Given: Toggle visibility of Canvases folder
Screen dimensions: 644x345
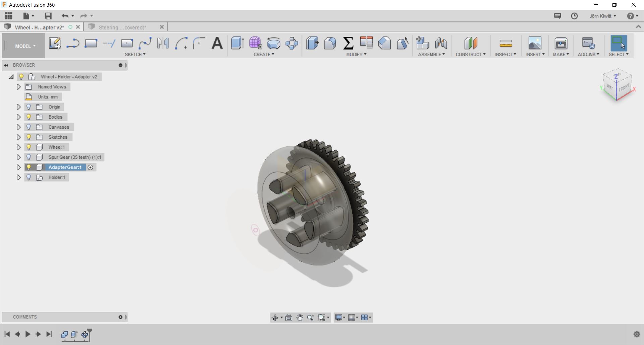Looking at the screenshot, I should (x=29, y=127).
